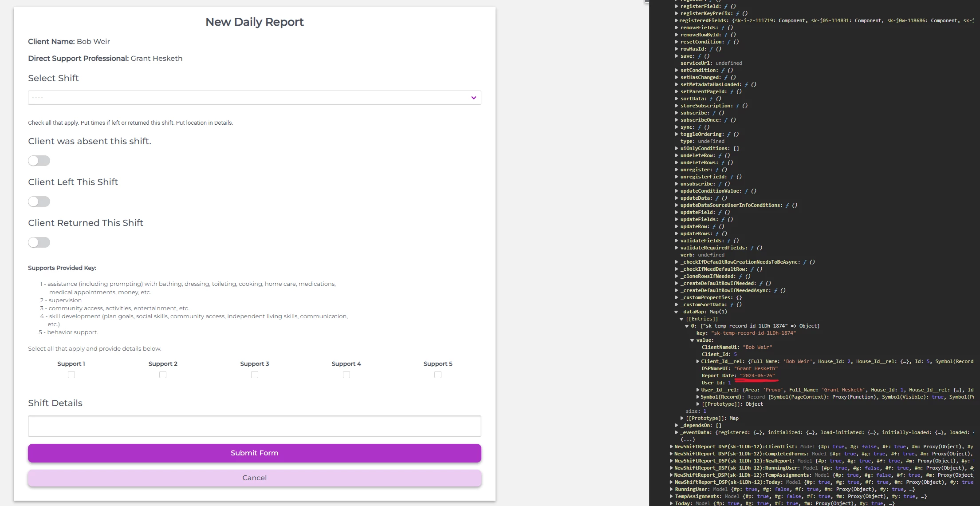This screenshot has height=506, width=980.
Task: Expand the RunningUser Model entry
Action: (671, 489)
